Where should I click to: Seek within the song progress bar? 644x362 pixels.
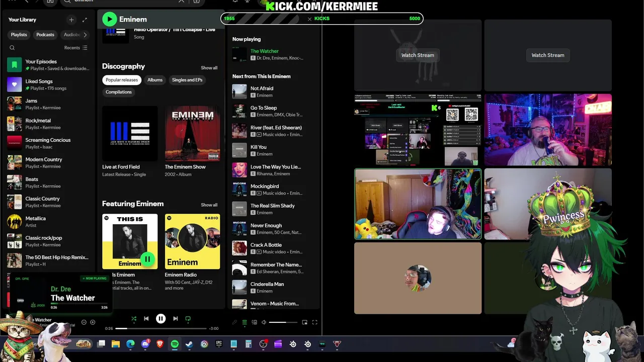coord(161,328)
